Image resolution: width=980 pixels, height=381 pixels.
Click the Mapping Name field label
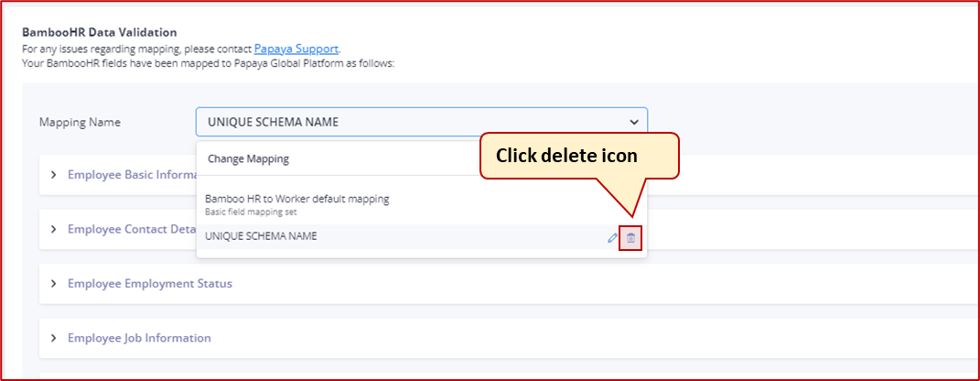[80, 122]
